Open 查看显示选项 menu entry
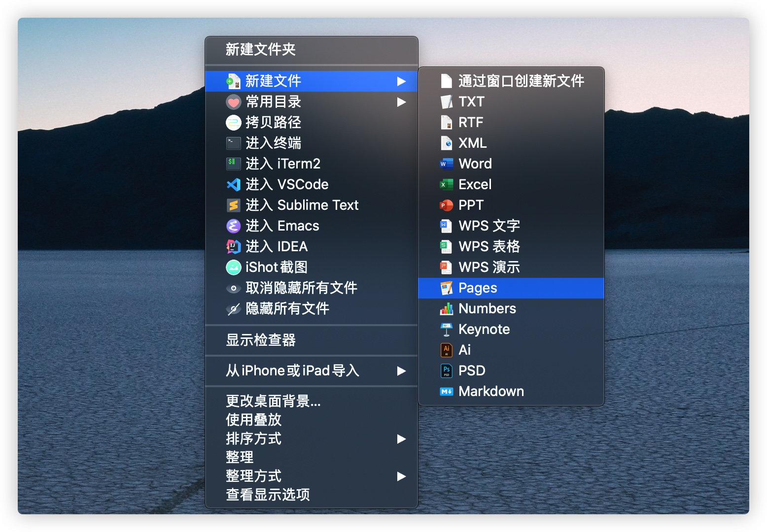Viewport: 767px width, 532px height. point(312,495)
